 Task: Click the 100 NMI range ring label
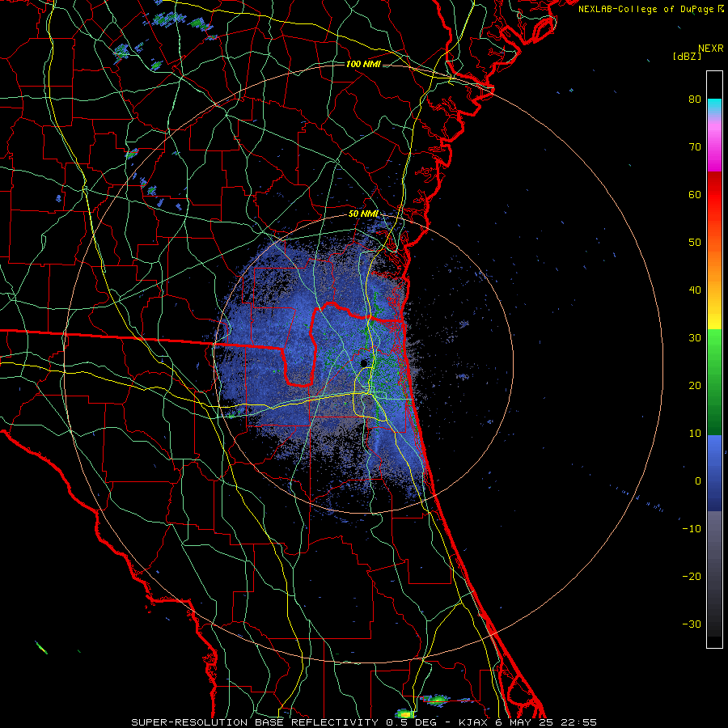[363, 64]
